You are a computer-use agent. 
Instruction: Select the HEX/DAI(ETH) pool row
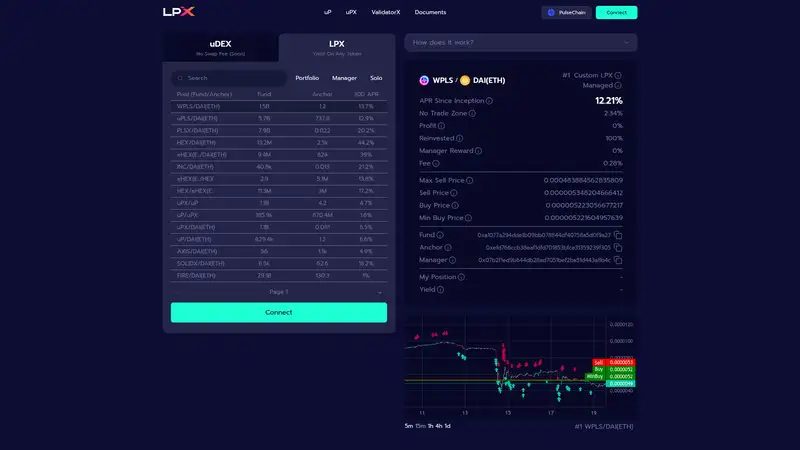pos(279,143)
